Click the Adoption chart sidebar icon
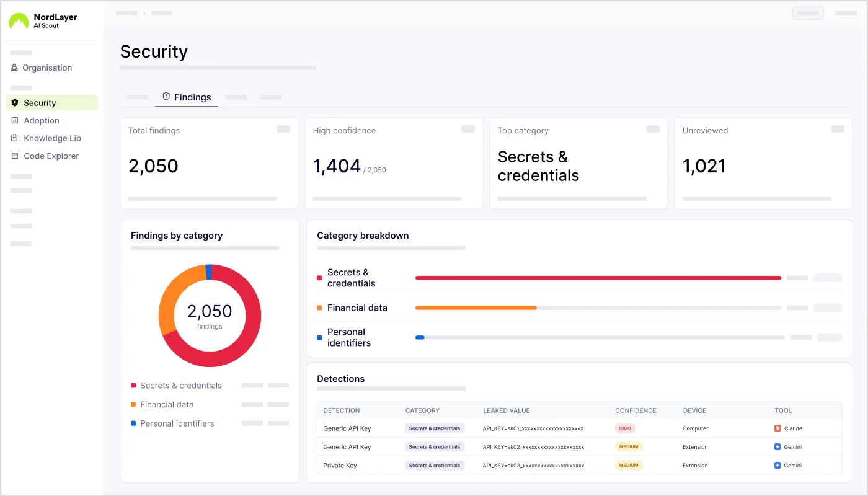This screenshot has height=496, width=868. 15,120
